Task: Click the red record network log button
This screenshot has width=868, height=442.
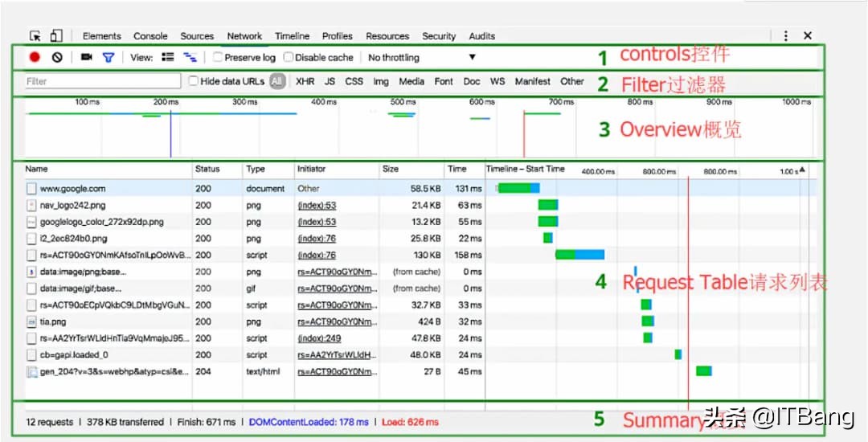Action: [x=35, y=58]
